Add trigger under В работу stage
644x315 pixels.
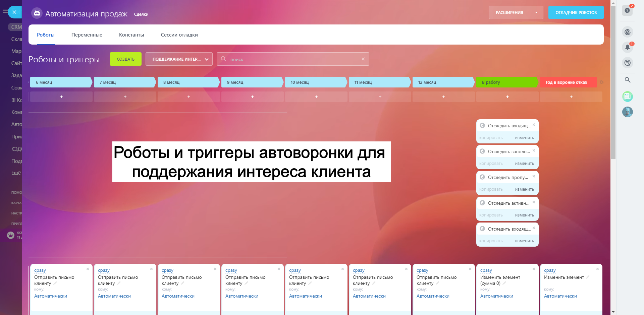(507, 97)
